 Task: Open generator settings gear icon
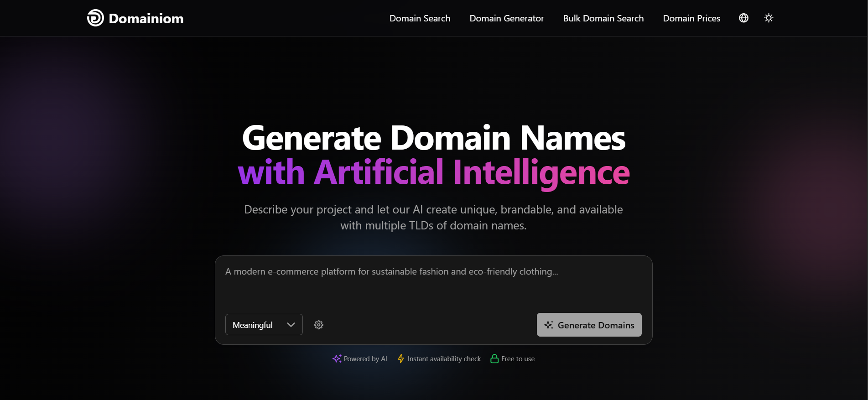point(319,325)
